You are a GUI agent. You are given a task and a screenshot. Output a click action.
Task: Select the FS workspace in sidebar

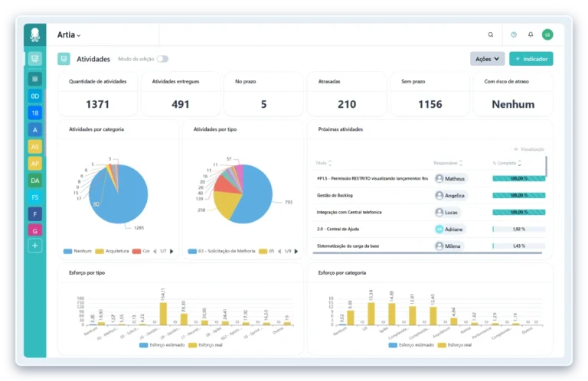click(34, 197)
